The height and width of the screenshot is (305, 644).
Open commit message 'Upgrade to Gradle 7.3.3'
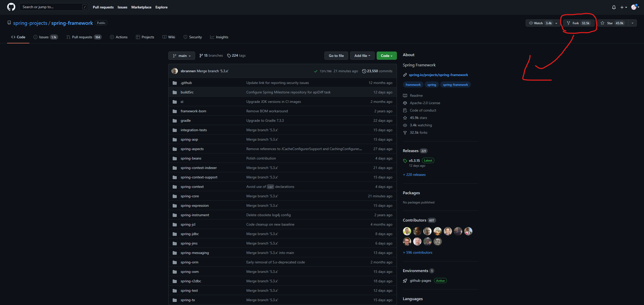click(x=265, y=120)
